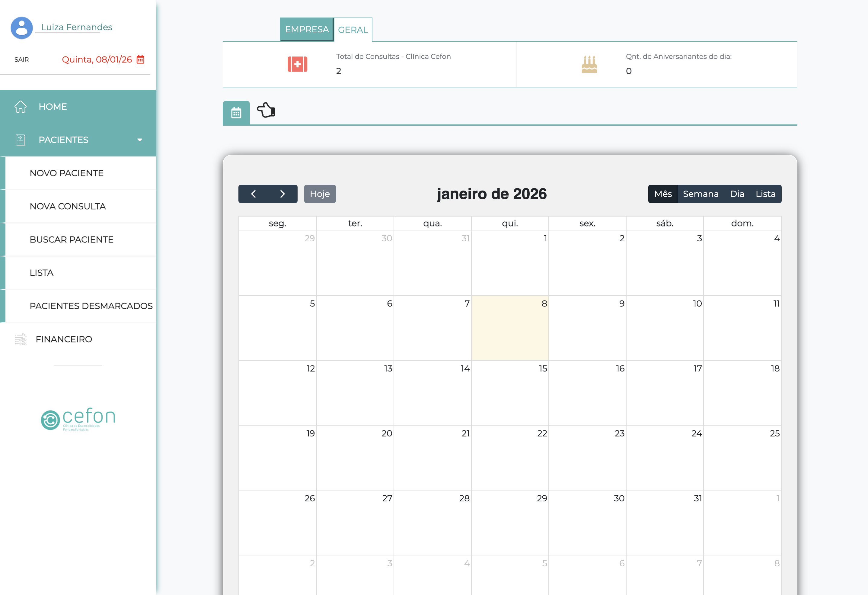868x595 pixels.
Task: Open the calendar icon beside Quinta, 08/01/26
Action: (140, 59)
